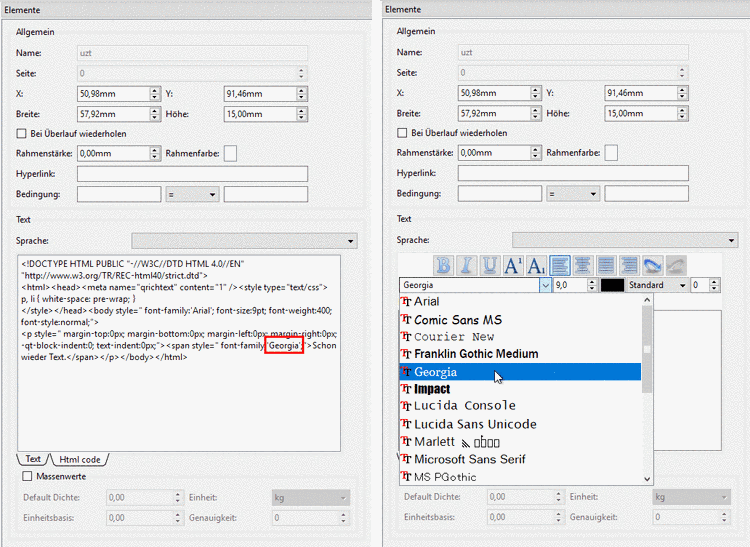Viewport: 750px width, 547px height.
Task: Click inside the HTML code text area
Action: pos(179,353)
